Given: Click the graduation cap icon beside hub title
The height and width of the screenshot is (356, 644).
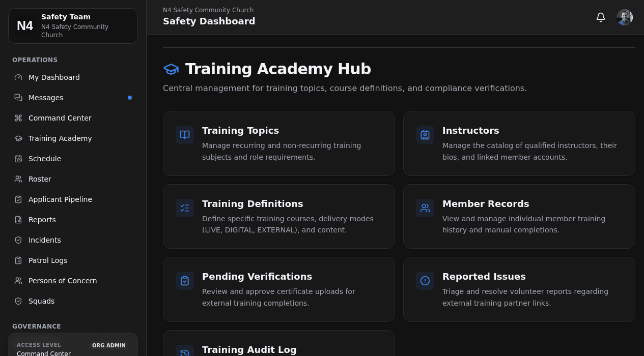Looking at the screenshot, I should point(171,69).
